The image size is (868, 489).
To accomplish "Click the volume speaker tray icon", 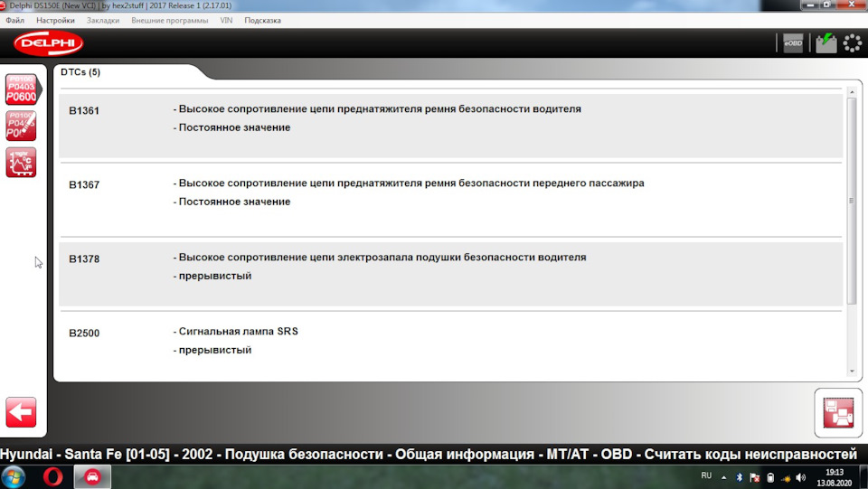I will click(x=800, y=477).
